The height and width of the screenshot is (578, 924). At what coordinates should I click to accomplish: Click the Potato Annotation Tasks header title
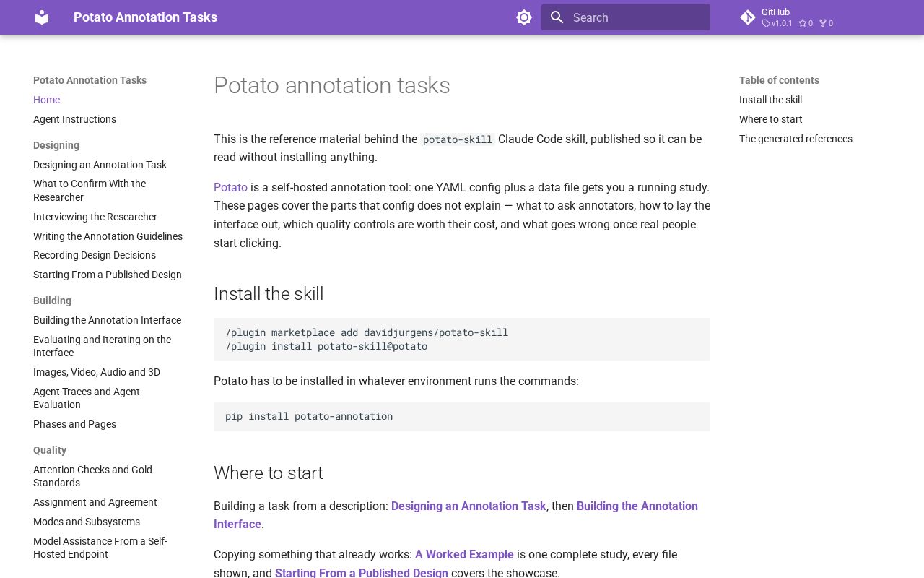coord(145,17)
